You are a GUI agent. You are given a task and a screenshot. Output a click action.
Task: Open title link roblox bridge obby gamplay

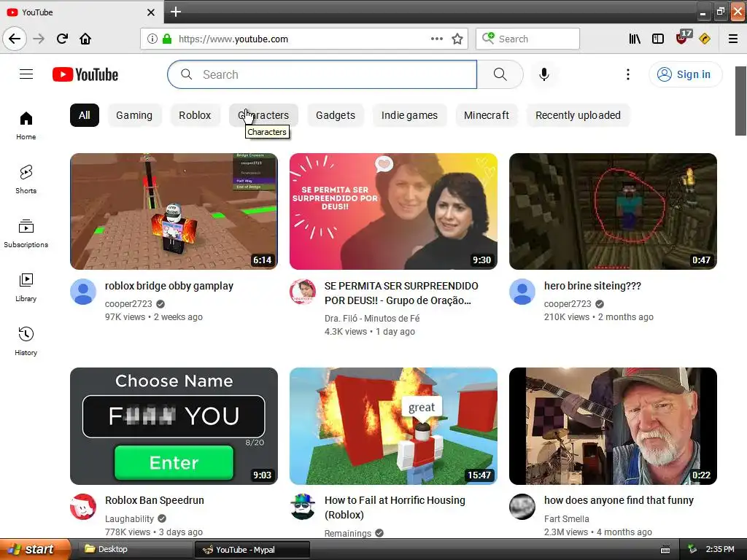(169, 286)
